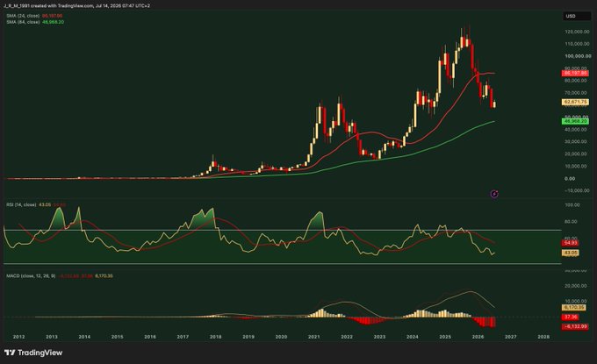Click the 2013 year on time axis
The image size is (597, 364).
tap(52, 337)
